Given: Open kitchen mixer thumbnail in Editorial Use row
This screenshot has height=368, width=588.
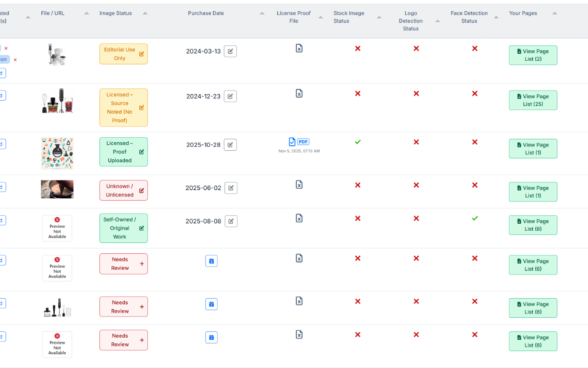Looking at the screenshot, I should coord(57,54).
